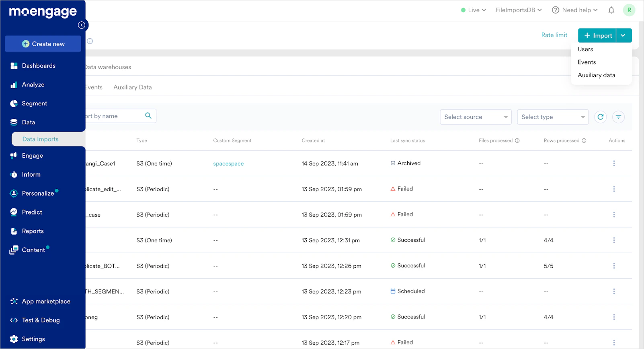Open the Inform stopwatch icon
Viewport: 644px width, 349px height.
14,175
